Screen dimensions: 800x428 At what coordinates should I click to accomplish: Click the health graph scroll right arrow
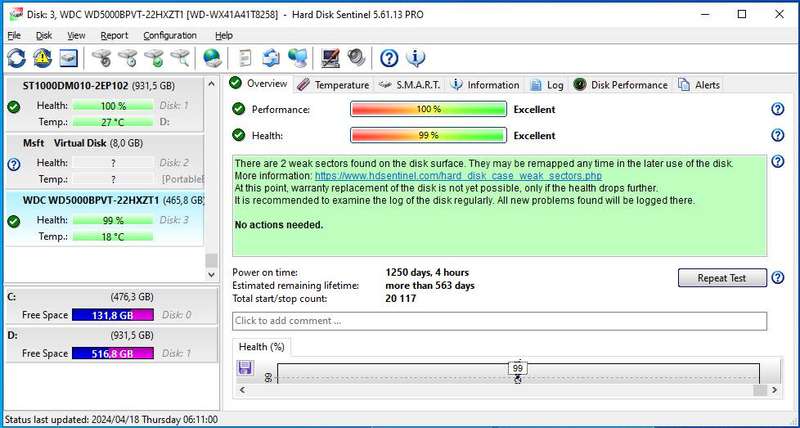coord(774,390)
